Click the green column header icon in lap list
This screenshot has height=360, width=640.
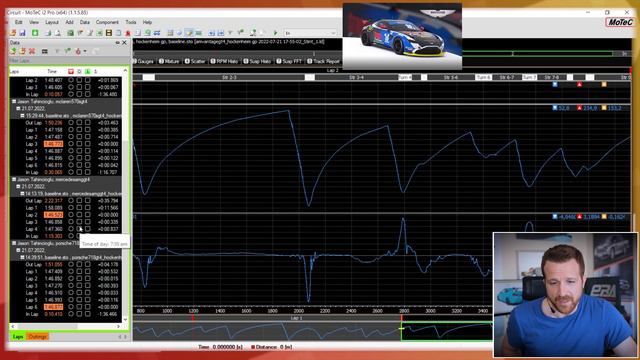87,71
